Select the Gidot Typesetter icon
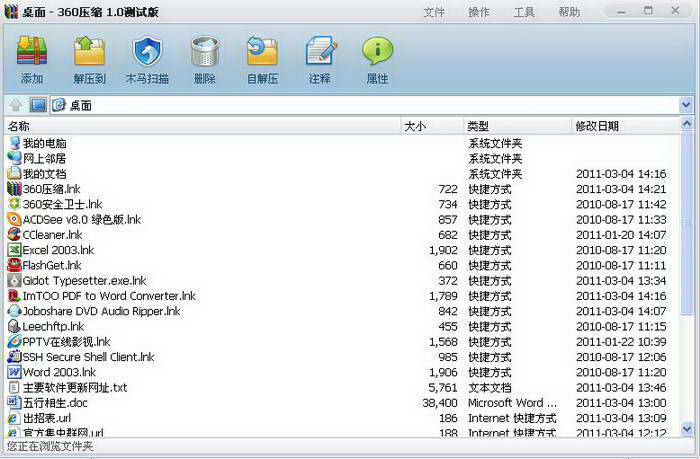Image resolution: width=700 pixels, height=459 pixels. (14, 280)
